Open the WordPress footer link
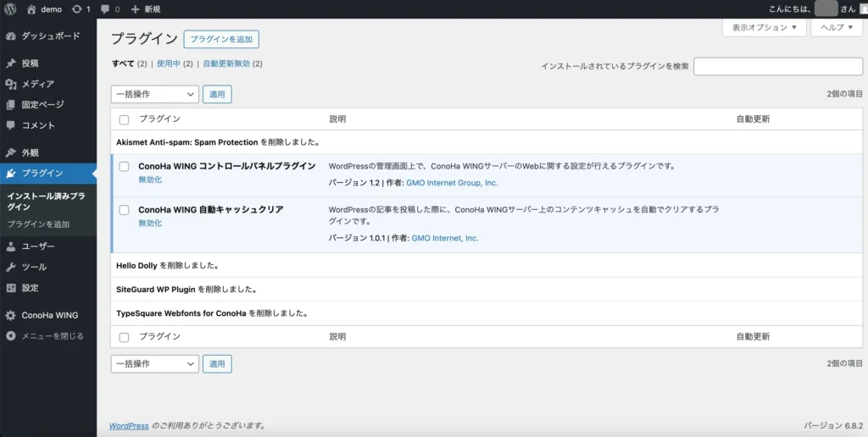Image resolution: width=868 pixels, height=437 pixels. [129, 426]
